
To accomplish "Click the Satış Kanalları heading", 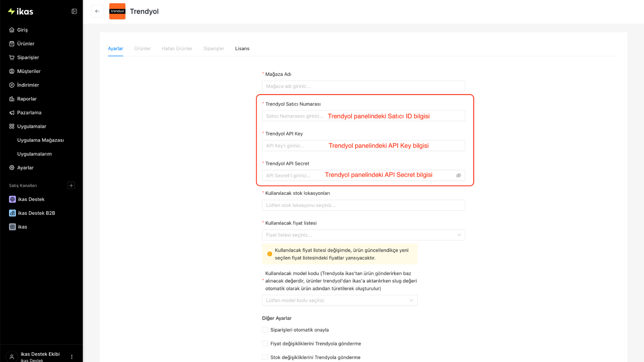I will (23, 186).
